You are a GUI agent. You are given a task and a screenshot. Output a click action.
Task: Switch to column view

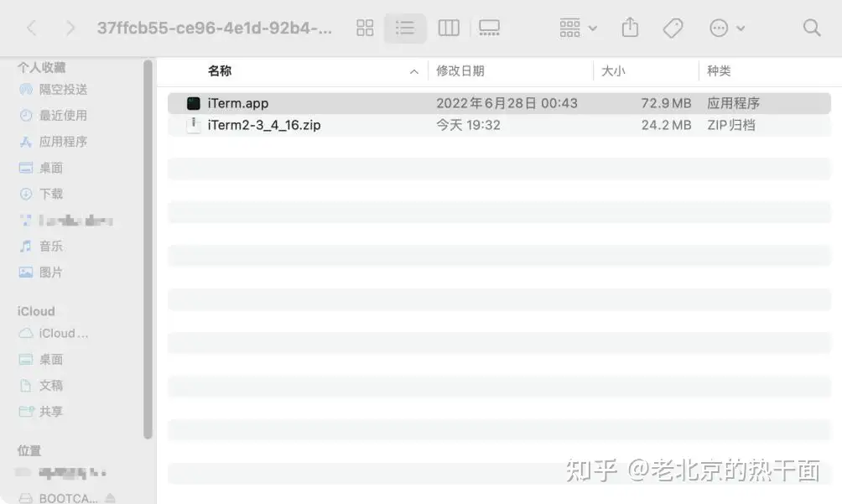(x=449, y=28)
